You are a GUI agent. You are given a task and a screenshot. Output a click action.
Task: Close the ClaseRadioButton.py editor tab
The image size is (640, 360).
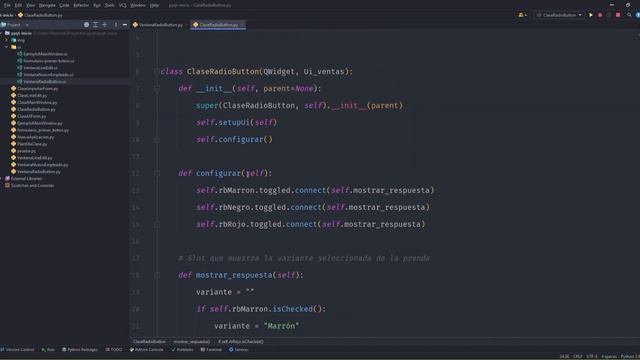coord(242,25)
